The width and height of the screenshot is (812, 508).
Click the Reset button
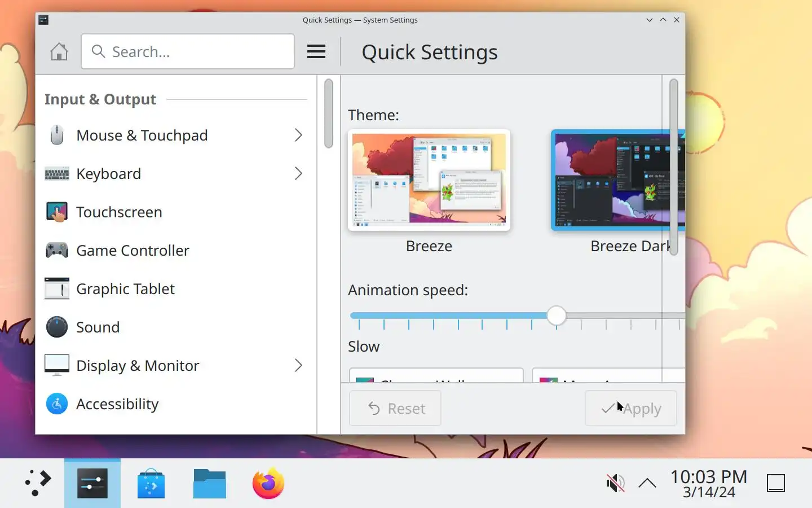point(395,408)
